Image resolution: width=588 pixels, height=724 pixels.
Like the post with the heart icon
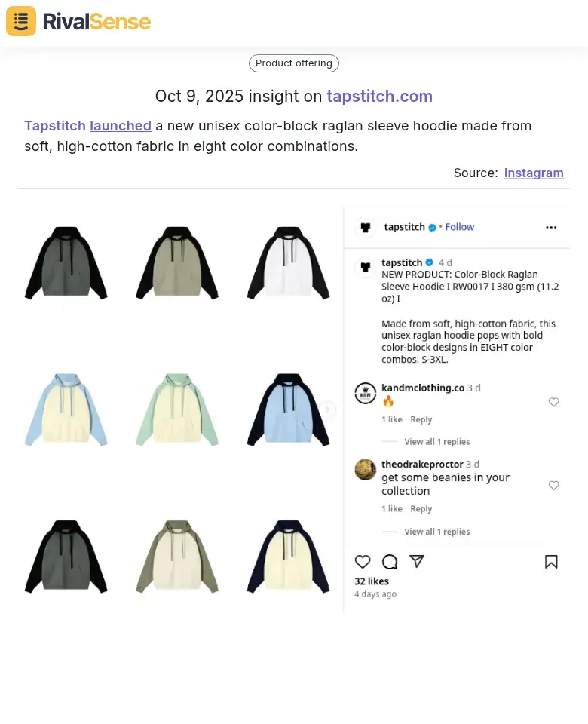[363, 561]
